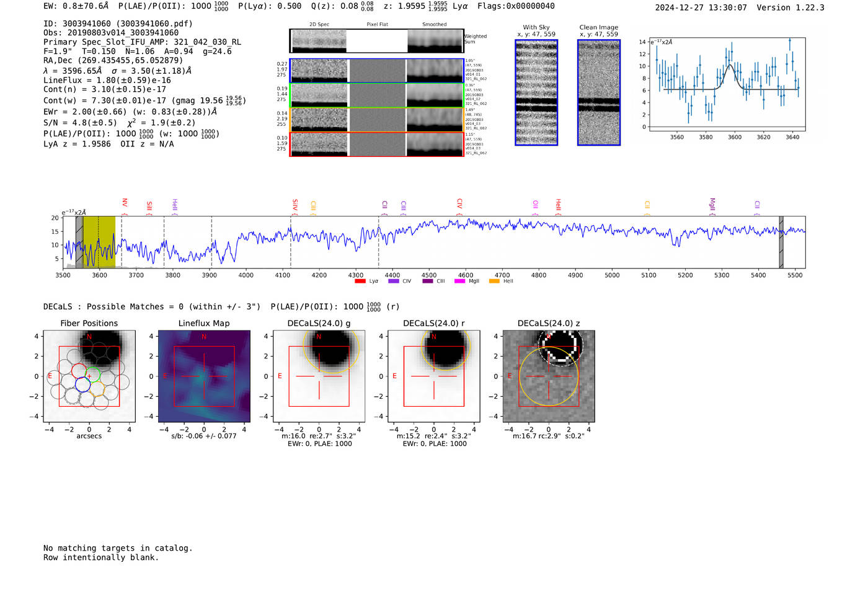
Task: Open the Lineflux Map panel
Action: tap(204, 376)
